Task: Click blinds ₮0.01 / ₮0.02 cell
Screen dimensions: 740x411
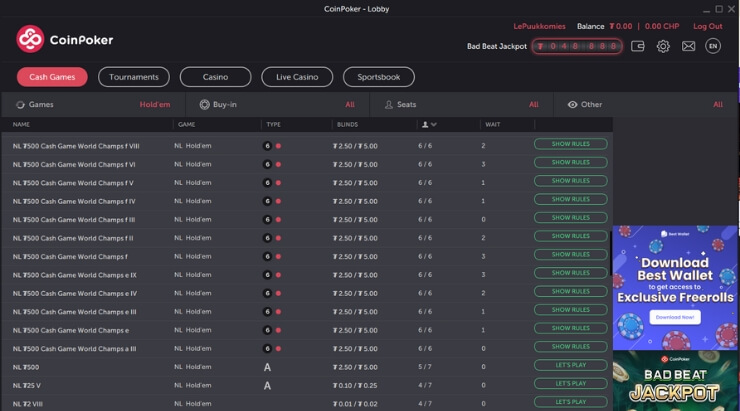Action: click(x=355, y=404)
